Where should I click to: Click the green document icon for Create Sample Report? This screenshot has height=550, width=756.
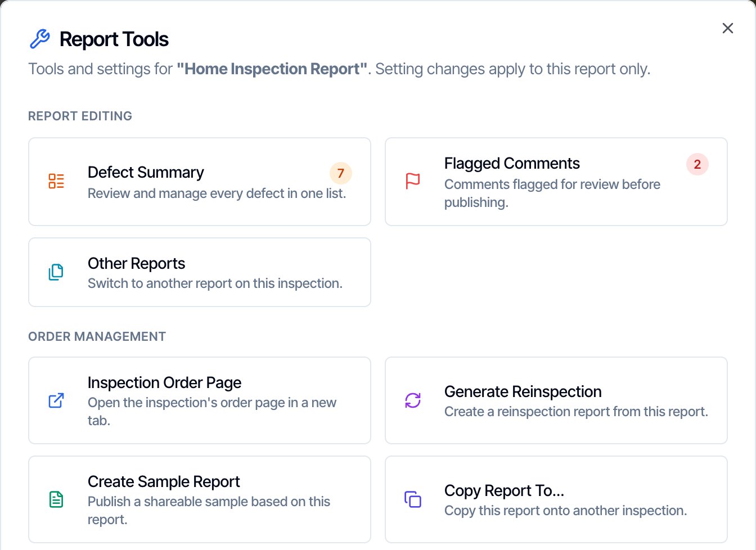click(x=56, y=499)
